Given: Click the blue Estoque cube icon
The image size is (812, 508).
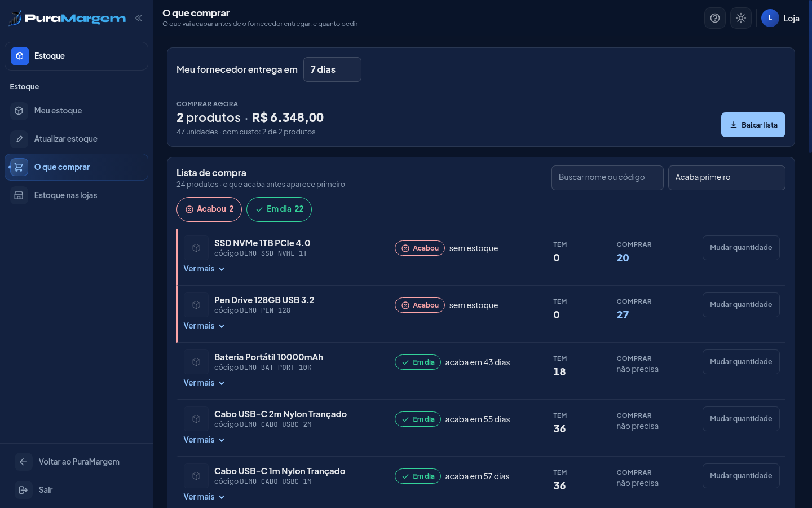Looking at the screenshot, I should click(x=20, y=56).
